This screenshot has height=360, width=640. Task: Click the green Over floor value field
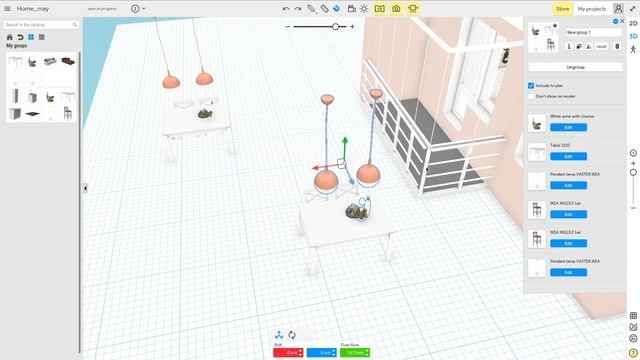[355, 352]
